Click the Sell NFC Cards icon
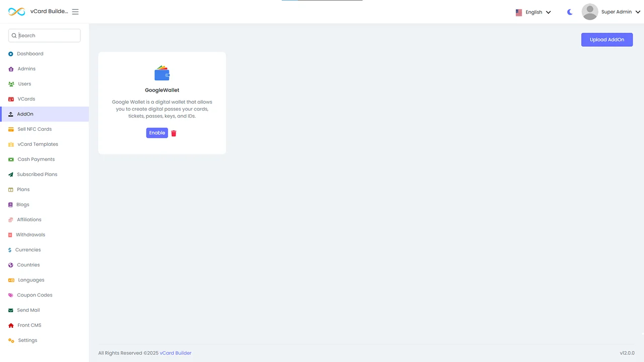This screenshot has height=362, width=644. (11, 129)
